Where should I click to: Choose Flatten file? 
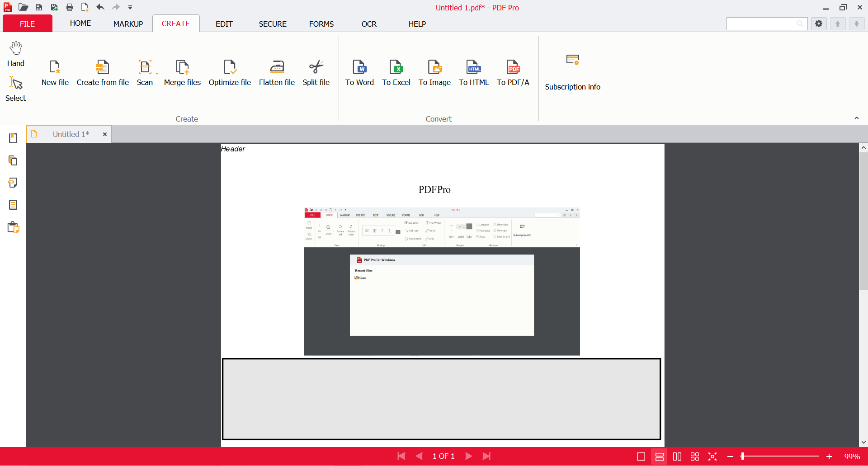click(277, 73)
